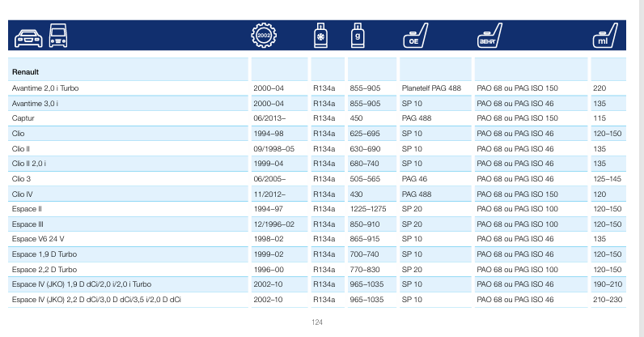Click the 210–230 ml value cell
Screen dimensions: 644x337
pyautogui.click(x=607, y=300)
